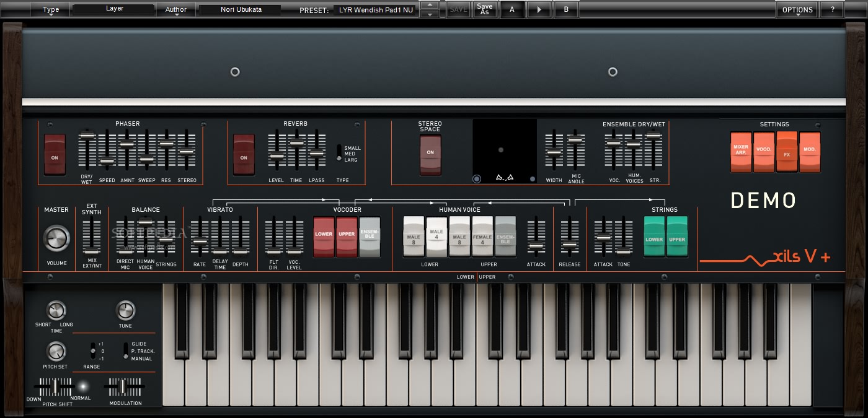Open the VOCO. settings panel
868x418 pixels.
pos(764,152)
